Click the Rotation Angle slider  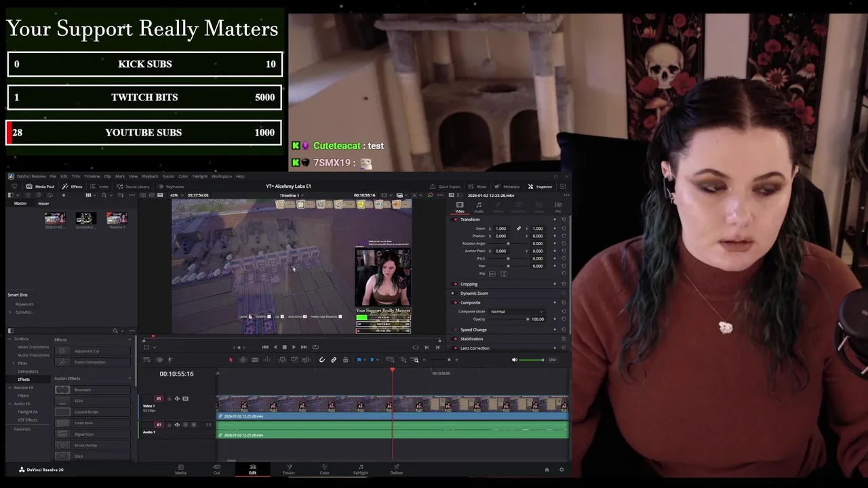click(508, 243)
